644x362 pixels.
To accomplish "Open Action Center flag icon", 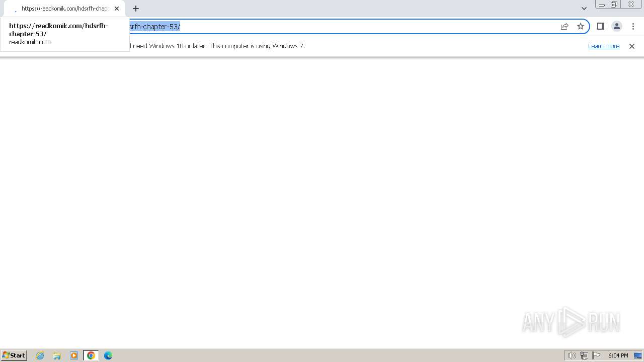I will (x=596, y=355).
